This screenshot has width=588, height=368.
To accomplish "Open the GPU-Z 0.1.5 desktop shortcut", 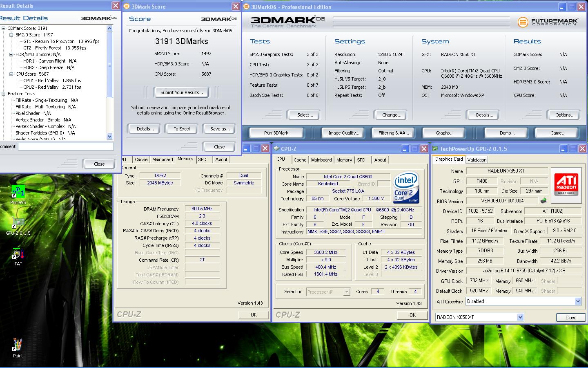I will tap(18, 222).
